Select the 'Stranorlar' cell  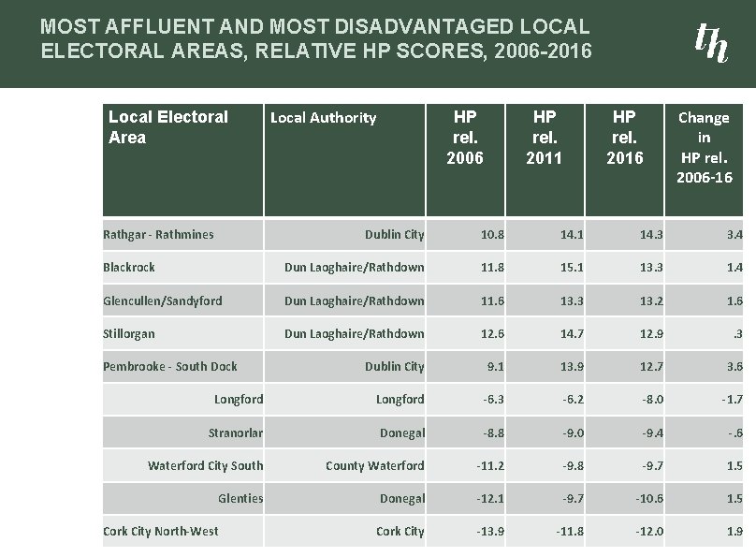tap(183, 432)
